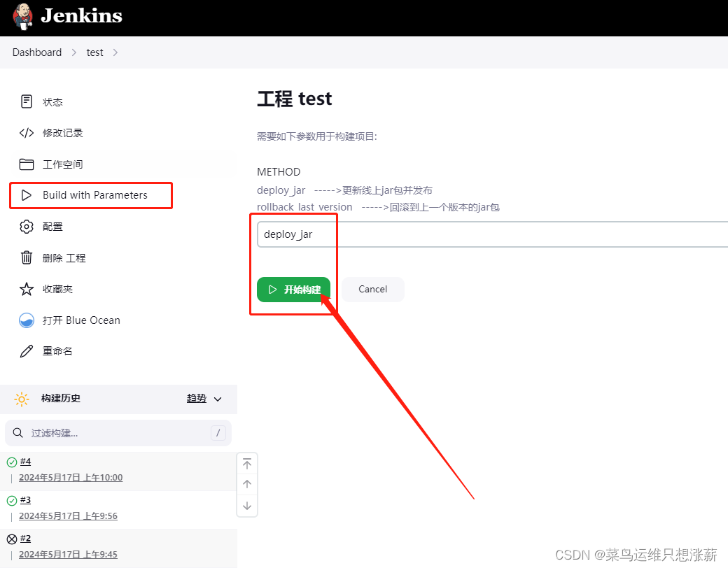
Task: Open the 2024年5月17日 上午9:56 build timestamp
Action: click(x=69, y=516)
